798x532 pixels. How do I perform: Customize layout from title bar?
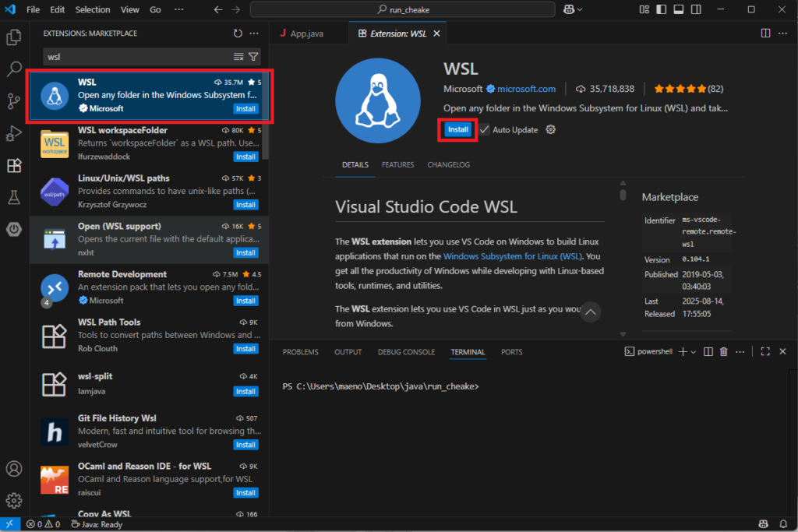pos(644,9)
